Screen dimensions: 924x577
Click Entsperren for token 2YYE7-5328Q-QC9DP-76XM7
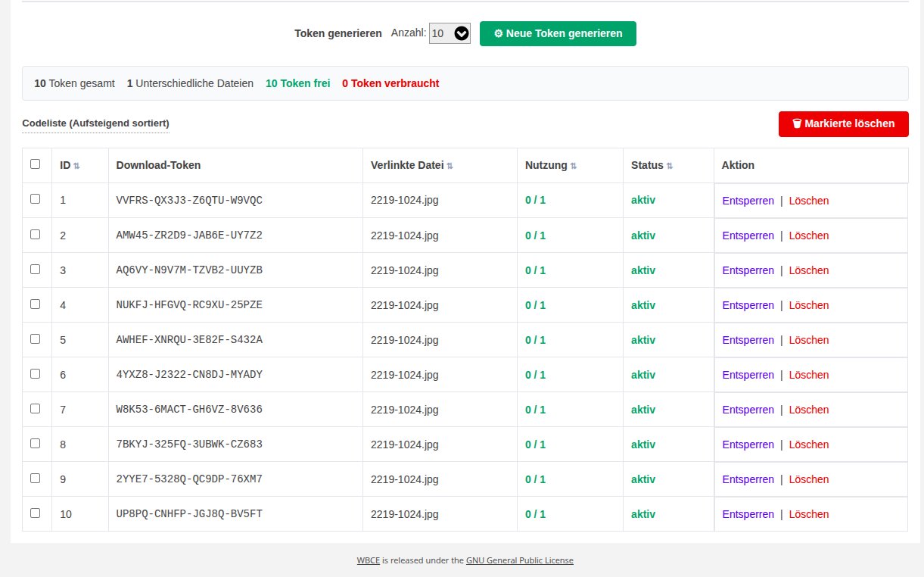[x=748, y=479]
